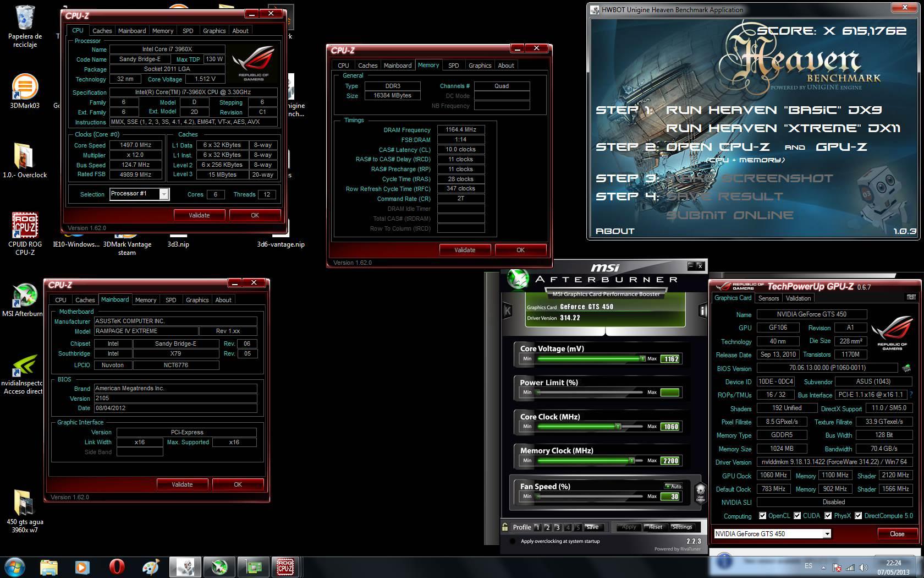Image resolution: width=924 pixels, height=578 pixels.
Task: Toggle CUDA checkbox in GPU-Z
Action: 797,516
